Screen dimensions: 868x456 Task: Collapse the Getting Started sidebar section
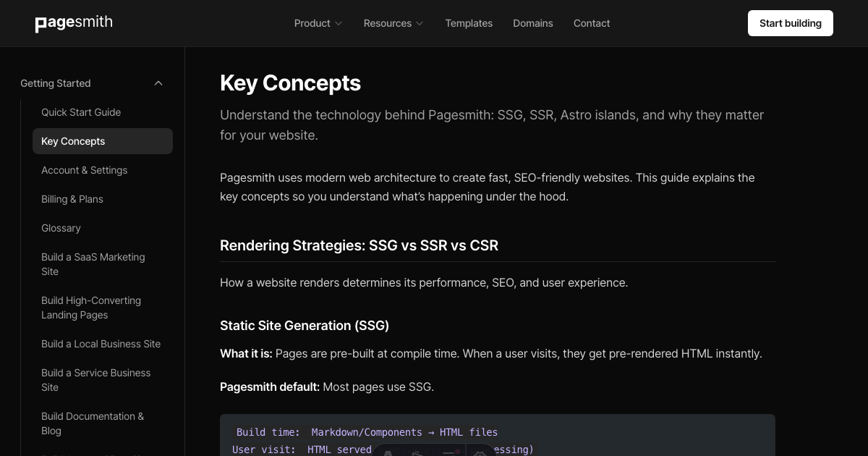158,83
